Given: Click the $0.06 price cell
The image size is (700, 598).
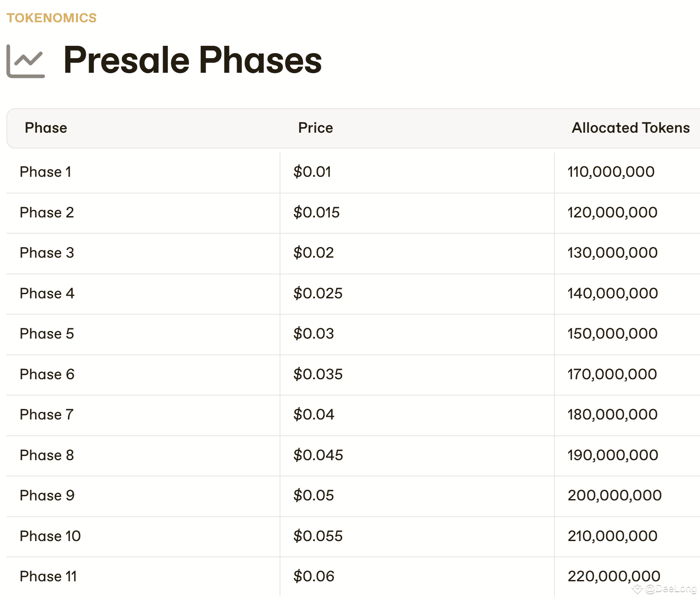Looking at the screenshot, I should tap(314, 576).
